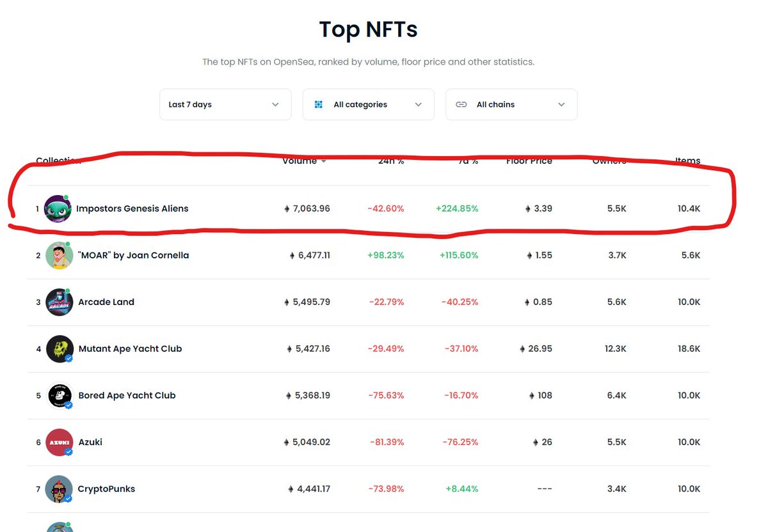
Task: Open the Arcade Land collection
Action: [106, 302]
